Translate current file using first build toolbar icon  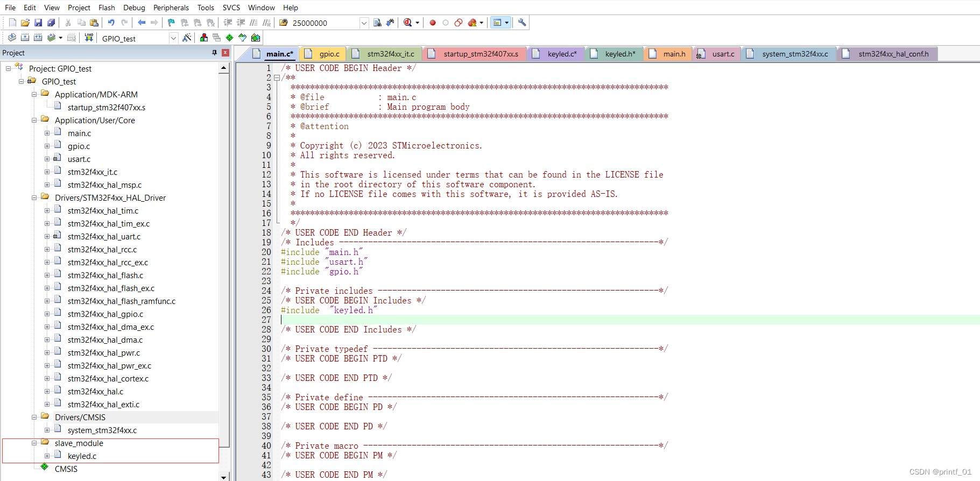(x=12, y=38)
